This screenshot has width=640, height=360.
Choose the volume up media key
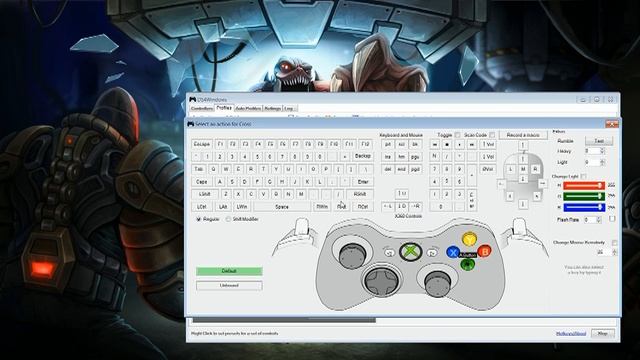tap(487, 144)
